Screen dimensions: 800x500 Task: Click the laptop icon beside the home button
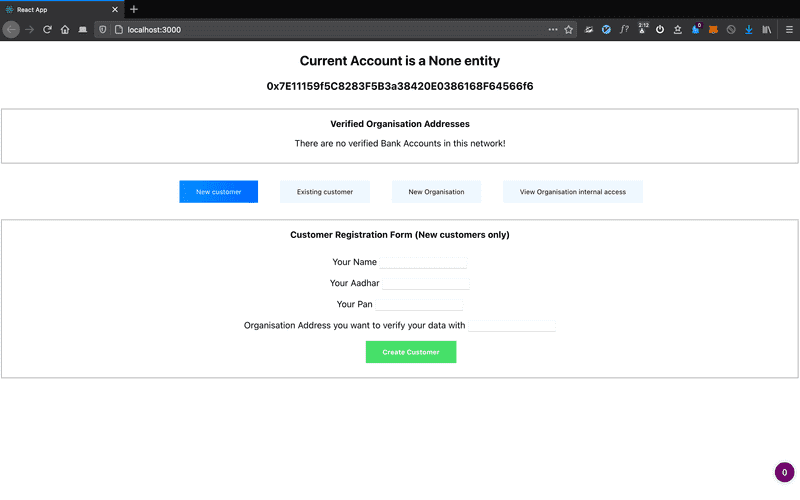click(x=83, y=30)
